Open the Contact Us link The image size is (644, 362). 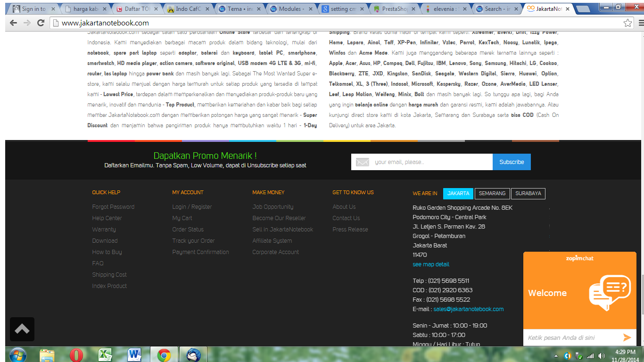(346, 218)
